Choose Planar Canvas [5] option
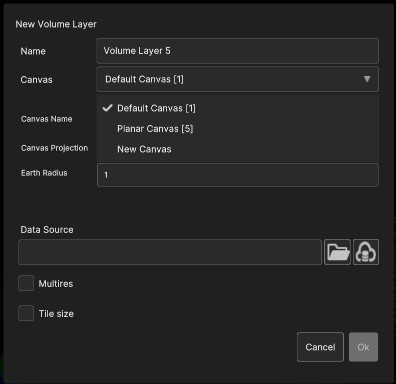 click(x=238, y=129)
